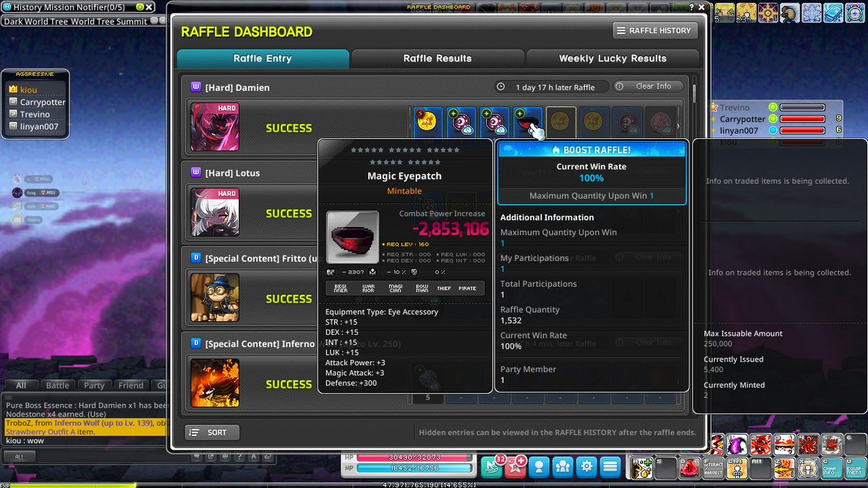Image resolution: width=868 pixels, height=488 pixels.
Task: Open the character profile button
Action: click(539, 466)
